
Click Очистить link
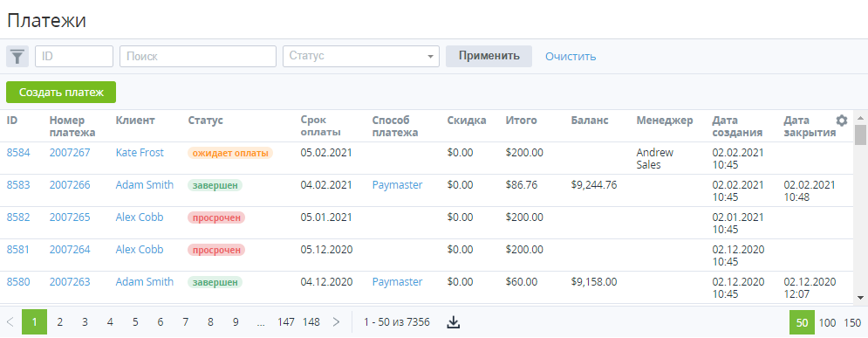pyautogui.click(x=571, y=57)
